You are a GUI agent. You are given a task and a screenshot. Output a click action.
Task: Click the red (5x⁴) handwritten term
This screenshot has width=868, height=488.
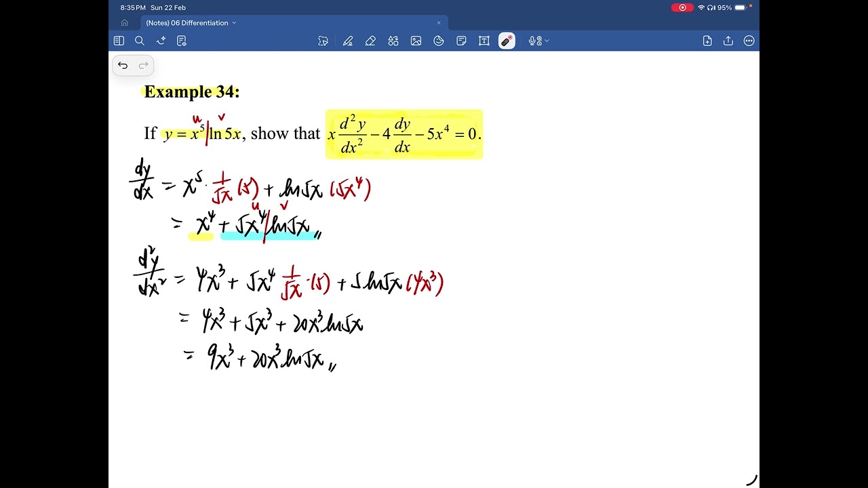point(350,189)
